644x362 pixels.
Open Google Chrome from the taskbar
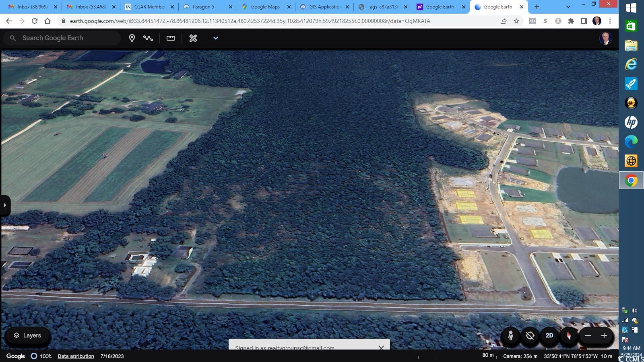coord(631,181)
